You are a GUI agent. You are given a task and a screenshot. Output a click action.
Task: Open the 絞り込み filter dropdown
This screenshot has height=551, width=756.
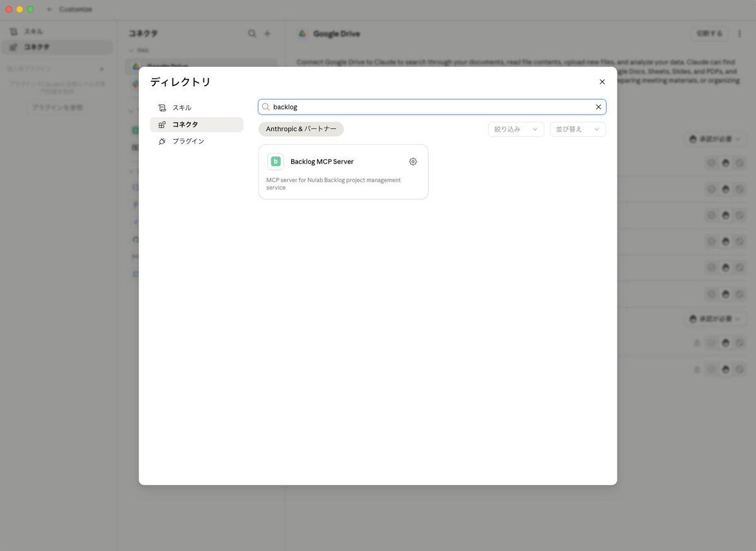(x=516, y=129)
